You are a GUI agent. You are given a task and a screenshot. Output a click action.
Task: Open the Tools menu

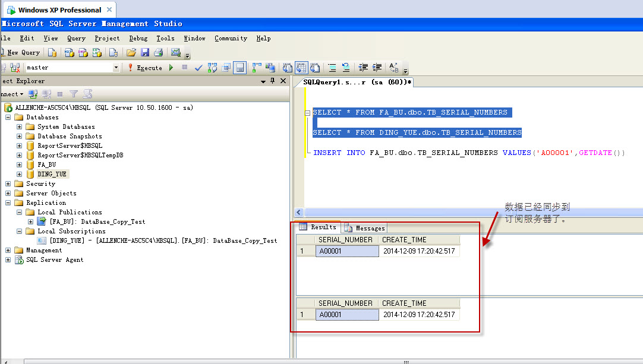pyautogui.click(x=165, y=38)
